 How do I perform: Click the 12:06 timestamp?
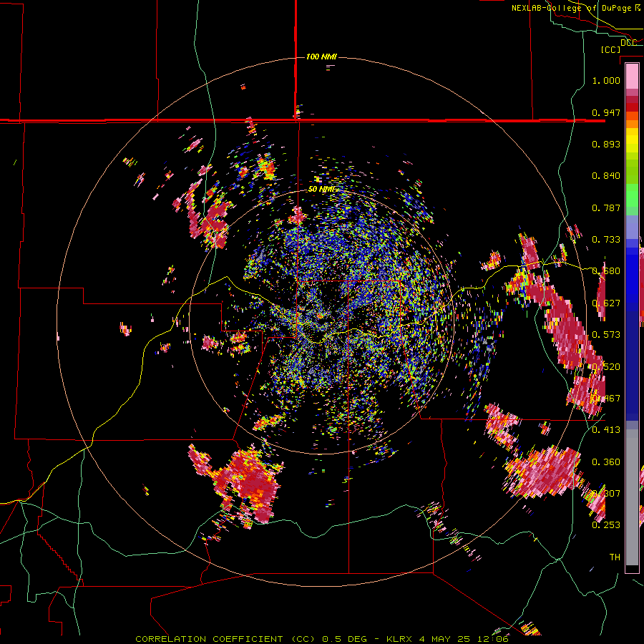coord(494,639)
